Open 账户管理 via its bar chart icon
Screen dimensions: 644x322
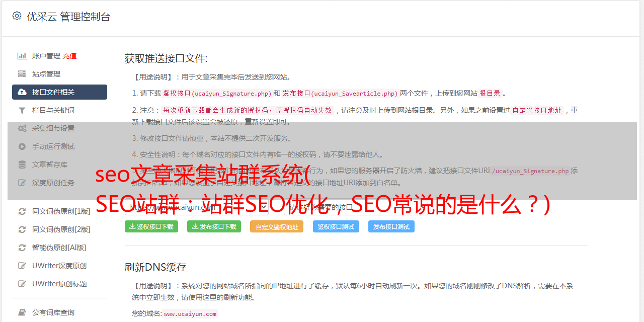click(22, 56)
